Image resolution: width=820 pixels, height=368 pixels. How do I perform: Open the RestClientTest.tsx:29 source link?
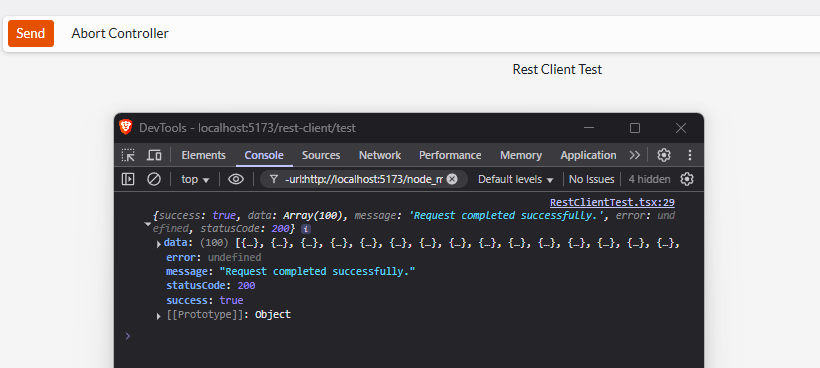coord(612,202)
